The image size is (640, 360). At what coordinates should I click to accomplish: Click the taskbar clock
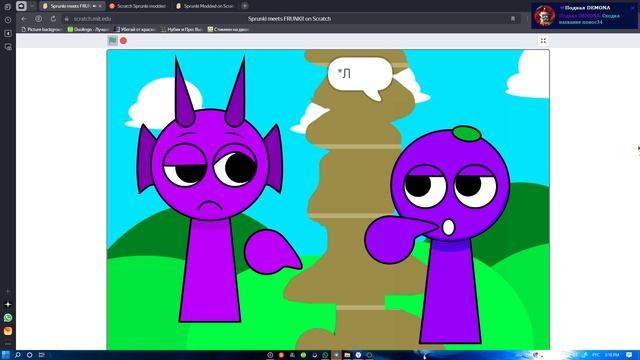coord(612,355)
